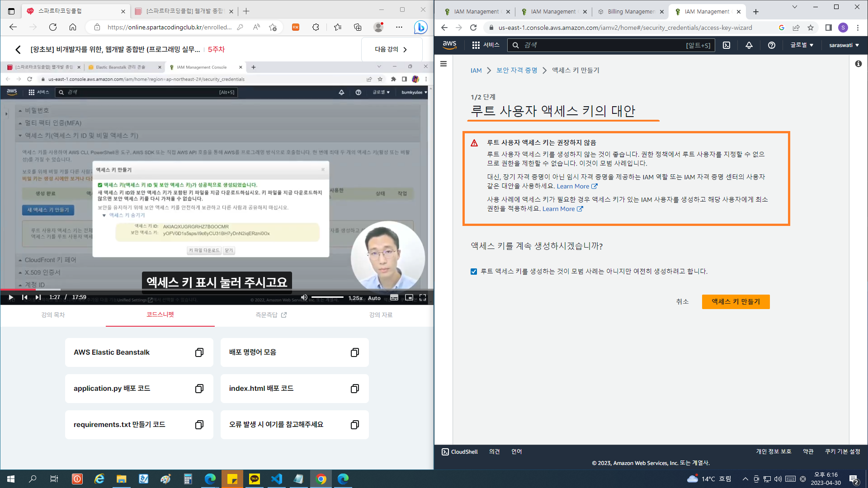Go to 보안 자격 증명 breadcrumb
Viewport: 868px width, 488px height.
point(517,70)
